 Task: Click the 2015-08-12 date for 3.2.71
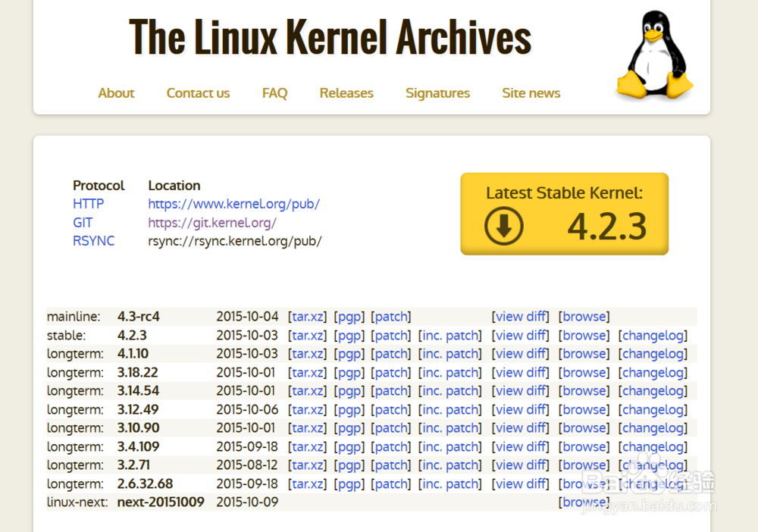(x=247, y=465)
